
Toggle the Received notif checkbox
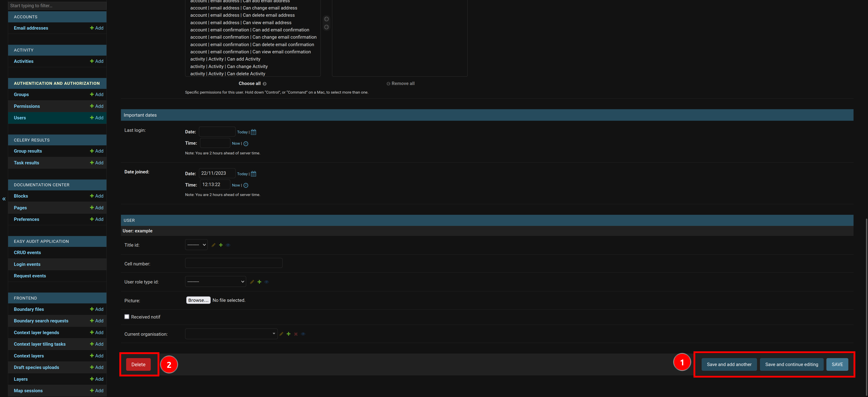[x=126, y=316]
